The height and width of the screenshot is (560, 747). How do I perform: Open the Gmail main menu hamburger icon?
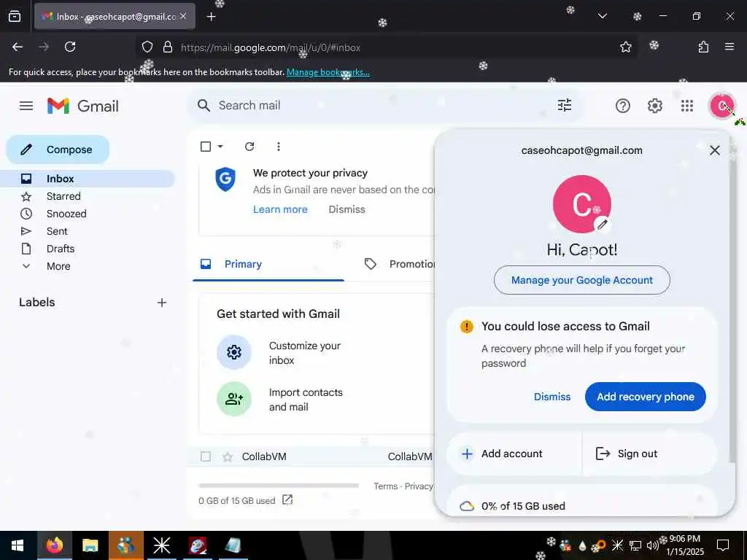(26, 106)
